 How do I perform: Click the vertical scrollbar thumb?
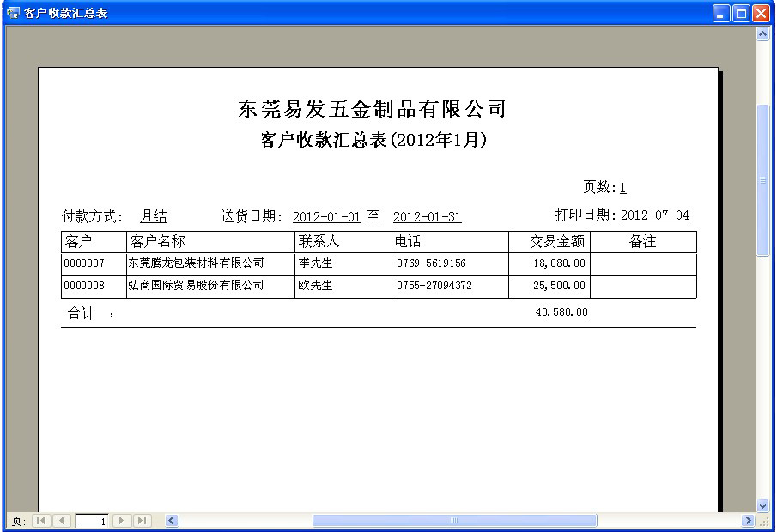(x=762, y=180)
